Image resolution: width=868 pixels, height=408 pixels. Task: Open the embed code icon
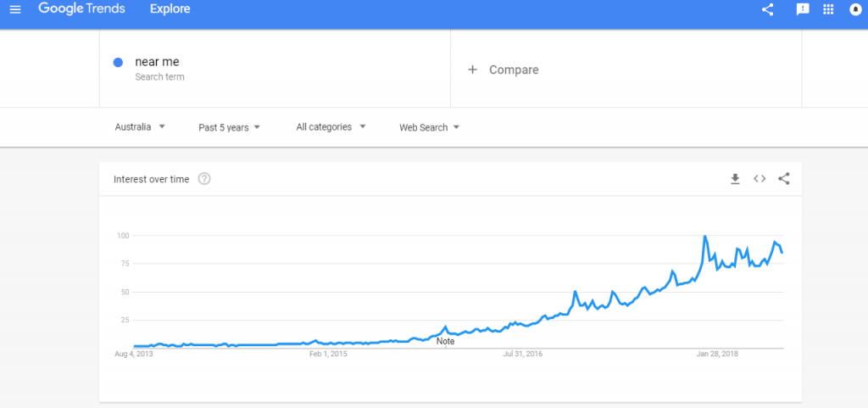pos(759,179)
